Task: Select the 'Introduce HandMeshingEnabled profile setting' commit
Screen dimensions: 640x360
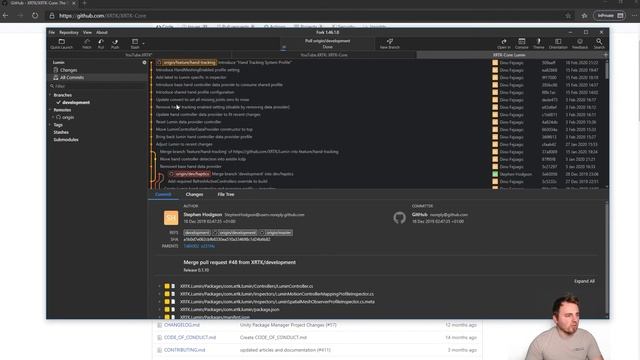Action: coord(198,70)
